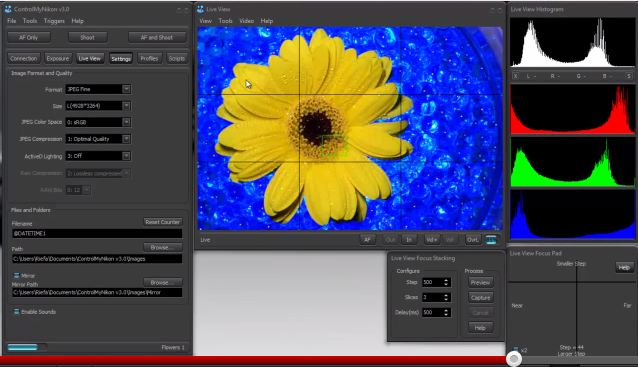
Task: Toggle the R- red histogram button
Action: (x=555, y=76)
